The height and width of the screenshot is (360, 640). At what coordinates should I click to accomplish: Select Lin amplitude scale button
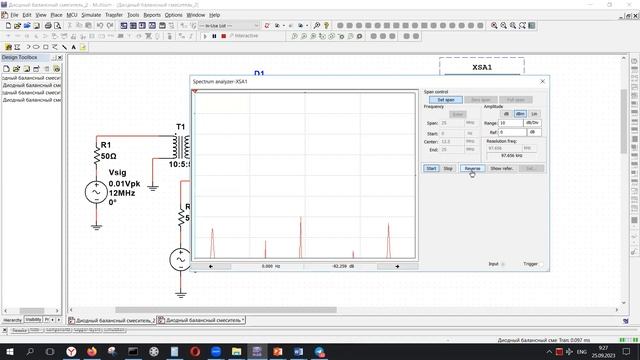click(x=534, y=114)
